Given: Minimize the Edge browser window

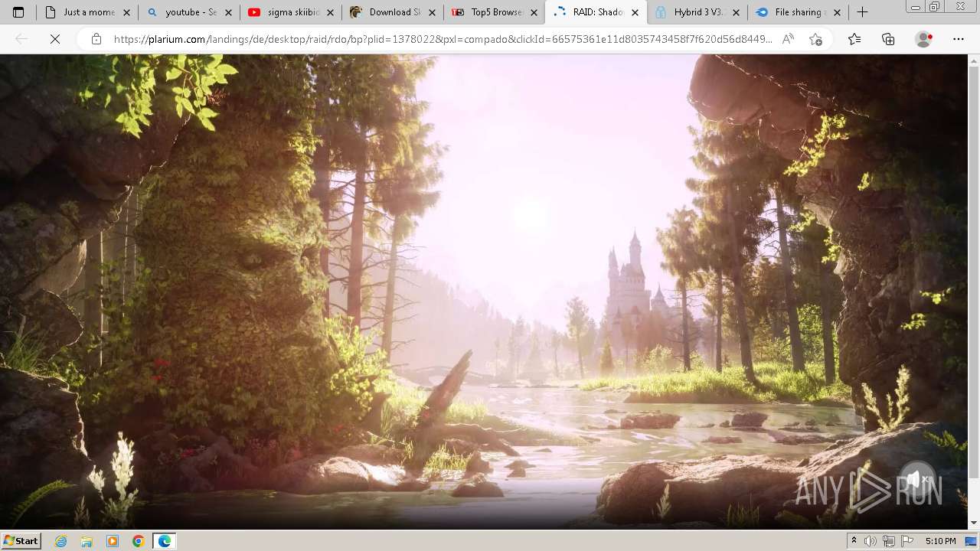Looking at the screenshot, I should (916, 7).
